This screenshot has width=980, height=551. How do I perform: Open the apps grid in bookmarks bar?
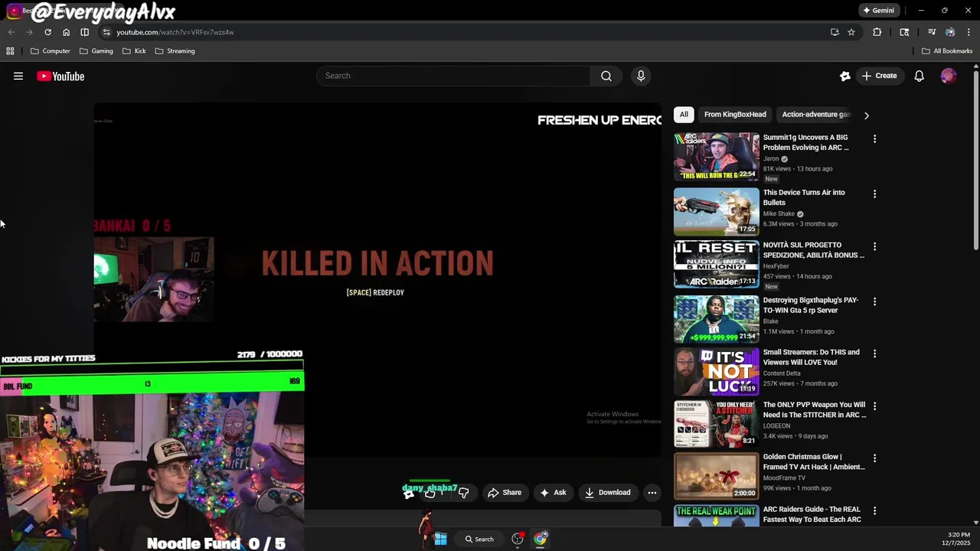tap(10, 51)
